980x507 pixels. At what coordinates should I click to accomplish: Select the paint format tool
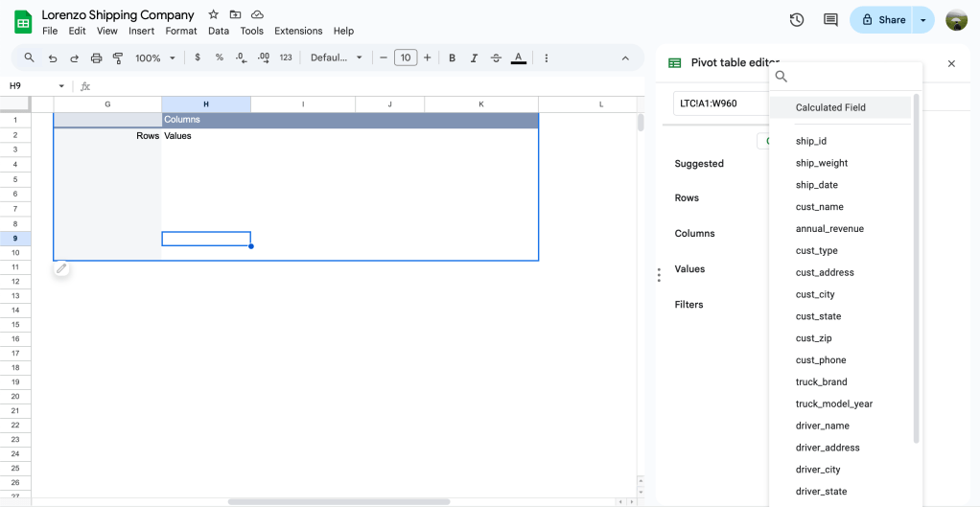click(x=118, y=58)
